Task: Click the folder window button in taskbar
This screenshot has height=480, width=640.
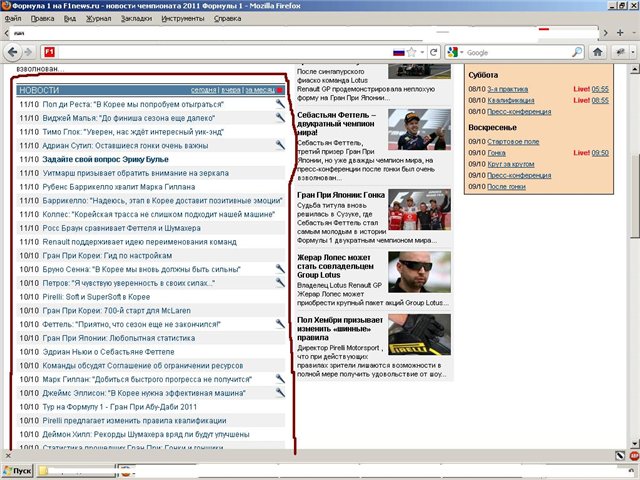Action: coord(76,471)
